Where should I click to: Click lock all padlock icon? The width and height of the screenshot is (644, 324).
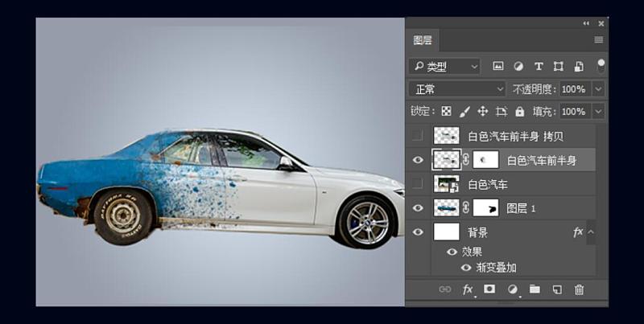click(x=520, y=112)
